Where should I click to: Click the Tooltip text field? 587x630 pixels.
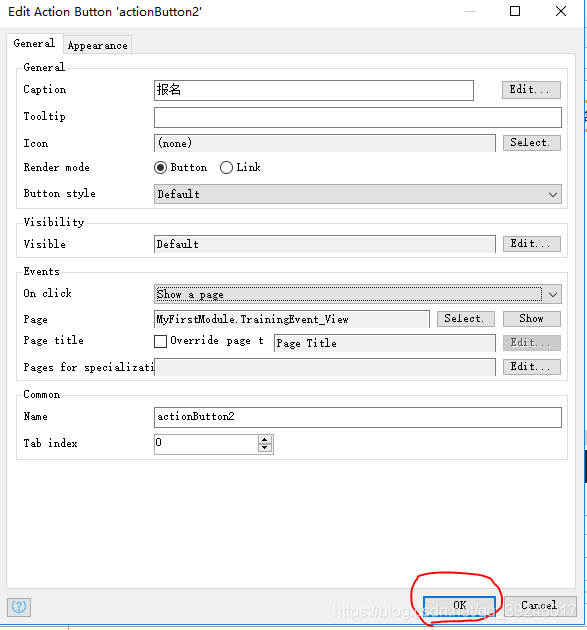click(358, 117)
